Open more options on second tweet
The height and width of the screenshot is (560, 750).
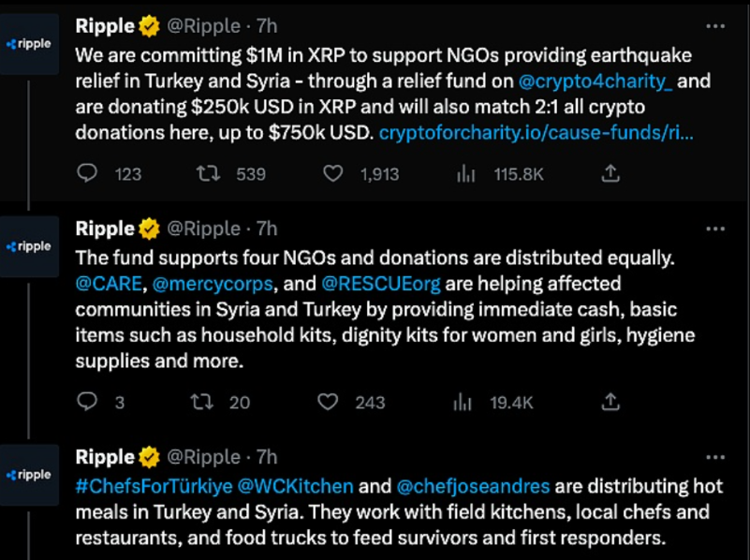(x=714, y=228)
